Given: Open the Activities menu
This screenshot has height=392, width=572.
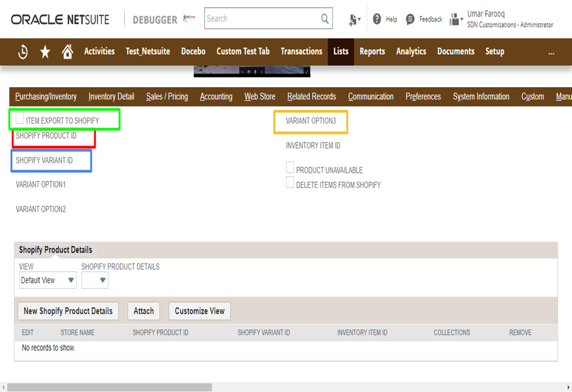Looking at the screenshot, I should (99, 52).
